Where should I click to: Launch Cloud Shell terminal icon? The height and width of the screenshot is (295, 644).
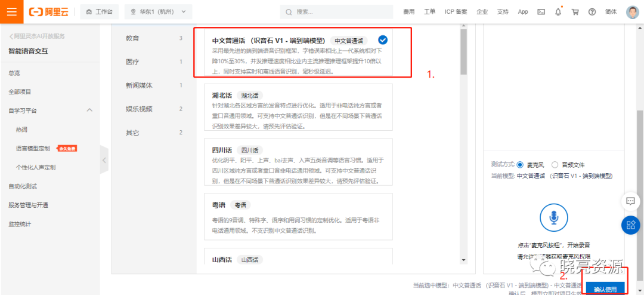tap(541, 12)
